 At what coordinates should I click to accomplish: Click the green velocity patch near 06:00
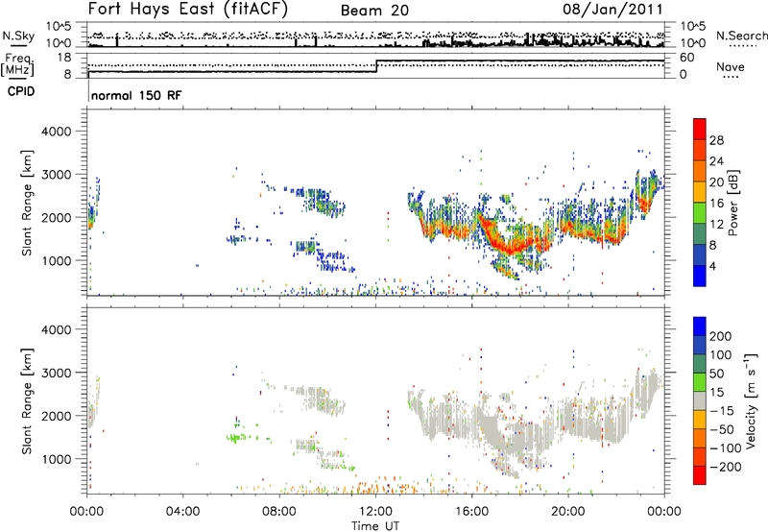[236, 438]
